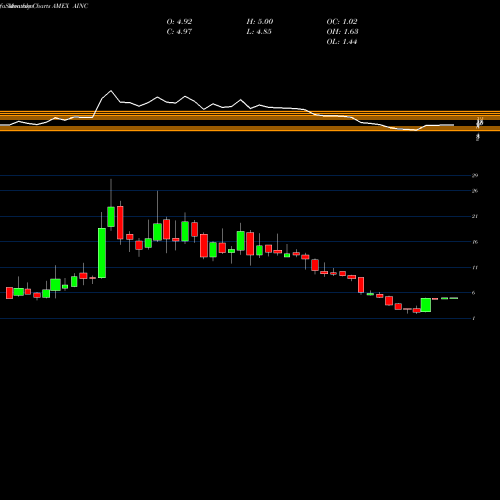Click the 'O: 4.92' open price value
The height and width of the screenshot is (500, 500).
click(x=179, y=22)
